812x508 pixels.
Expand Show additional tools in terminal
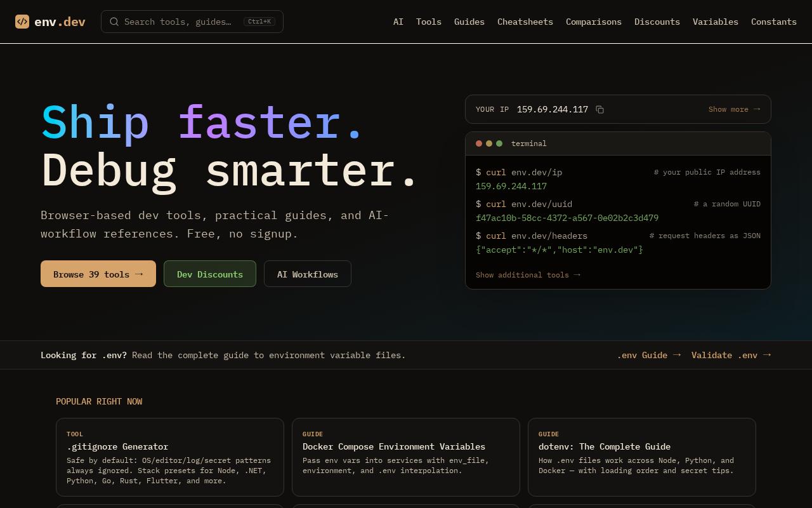[528, 275]
